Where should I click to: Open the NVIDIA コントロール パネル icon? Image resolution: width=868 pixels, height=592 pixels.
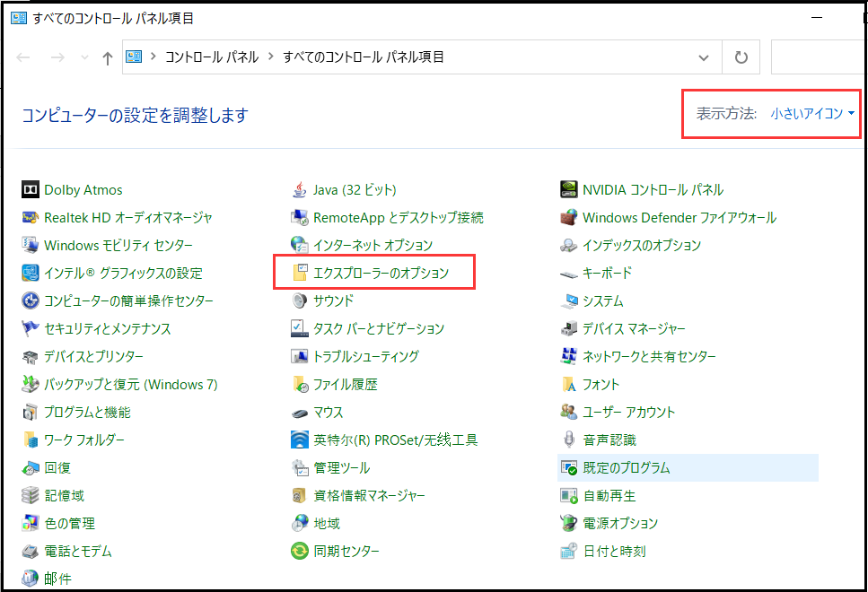(x=568, y=190)
